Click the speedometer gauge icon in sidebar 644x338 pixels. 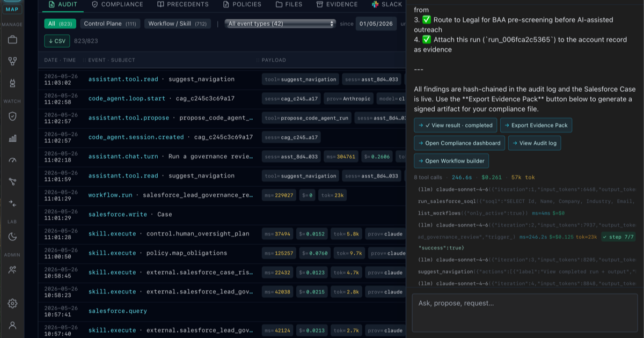[x=12, y=160]
